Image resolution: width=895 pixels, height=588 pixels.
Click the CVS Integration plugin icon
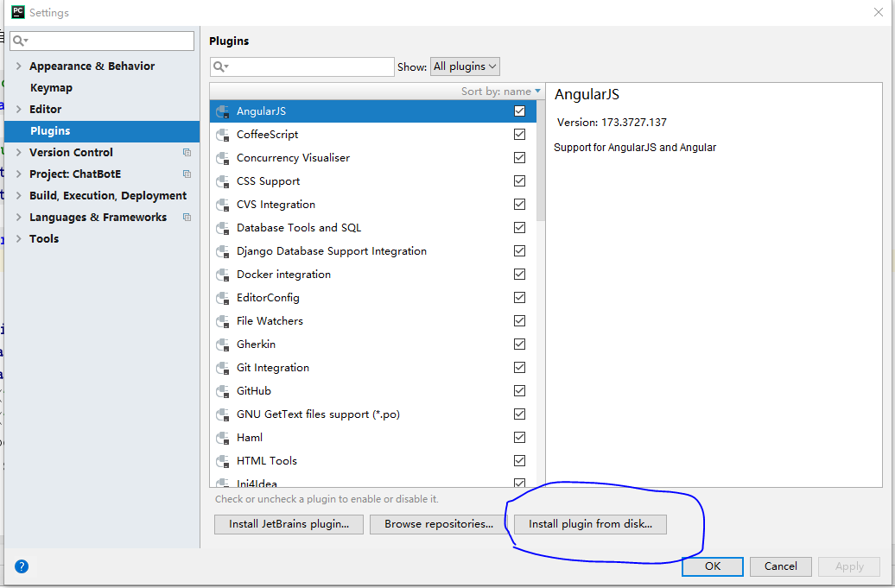tap(223, 205)
